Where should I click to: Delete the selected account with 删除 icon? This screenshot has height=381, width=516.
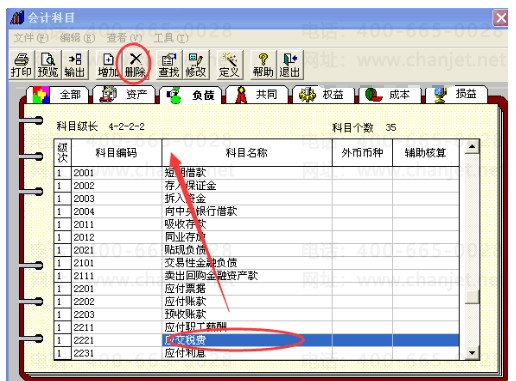click(135, 65)
